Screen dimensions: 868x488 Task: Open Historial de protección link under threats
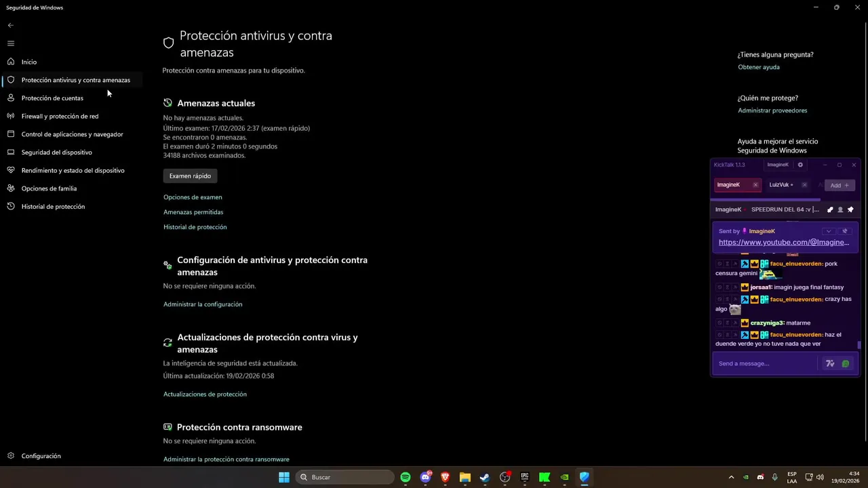pyautogui.click(x=195, y=227)
